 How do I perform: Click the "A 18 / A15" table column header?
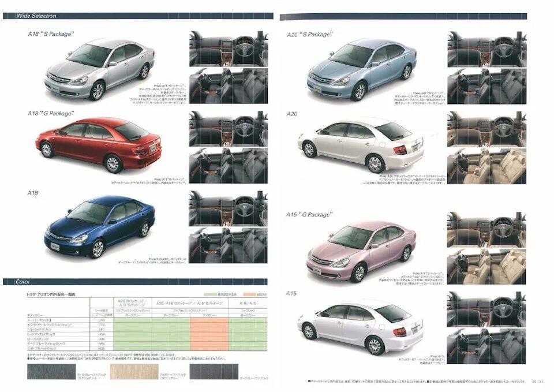[248, 303]
